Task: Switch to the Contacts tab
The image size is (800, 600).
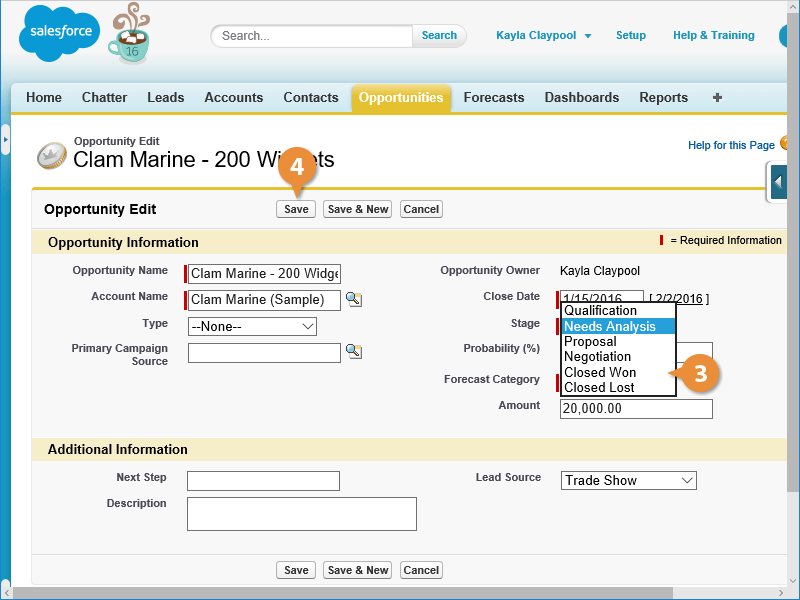Action: [x=311, y=97]
